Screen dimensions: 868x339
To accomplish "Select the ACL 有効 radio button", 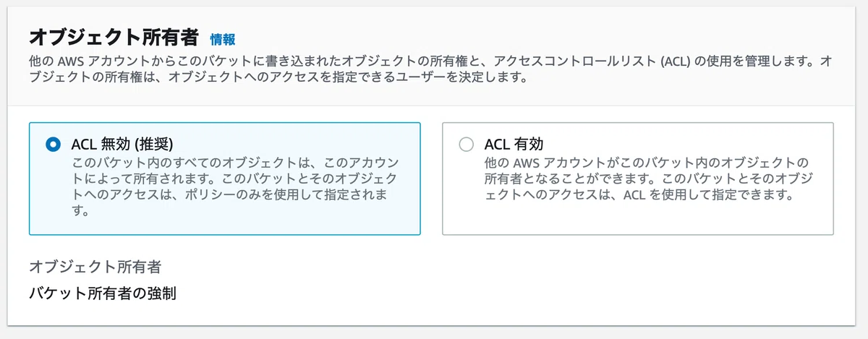I will (x=467, y=144).
